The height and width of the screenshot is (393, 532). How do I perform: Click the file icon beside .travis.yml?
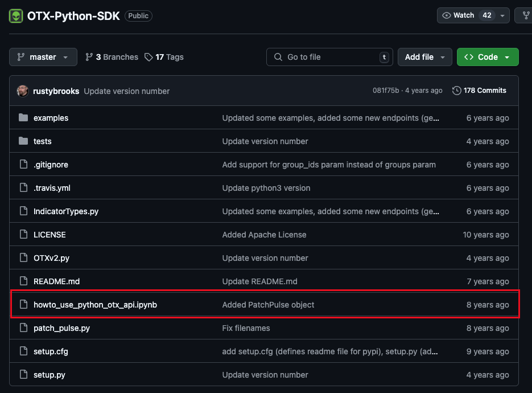point(23,187)
